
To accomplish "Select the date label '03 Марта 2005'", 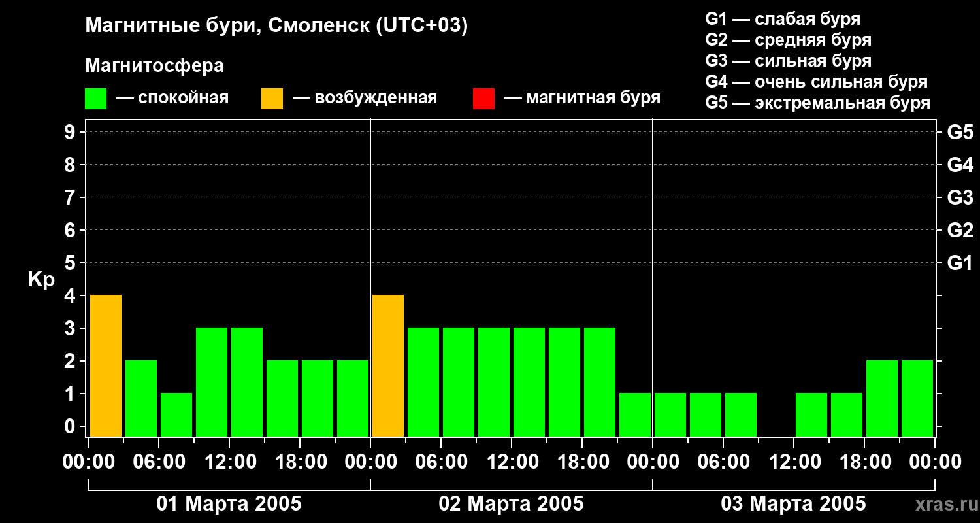I will [793, 504].
